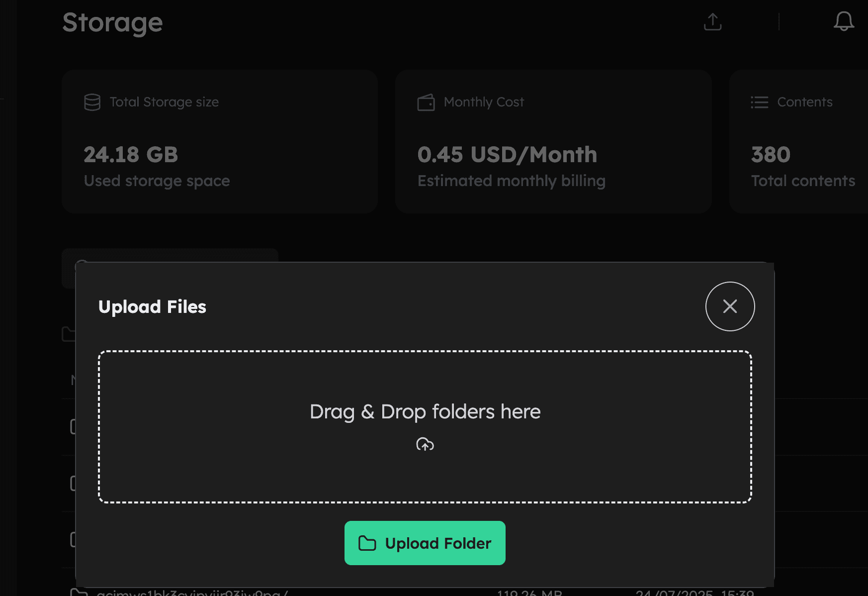The width and height of the screenshot is (868, 596).
Task: Close the Upload Files dialog
Action: click(730, 306)
